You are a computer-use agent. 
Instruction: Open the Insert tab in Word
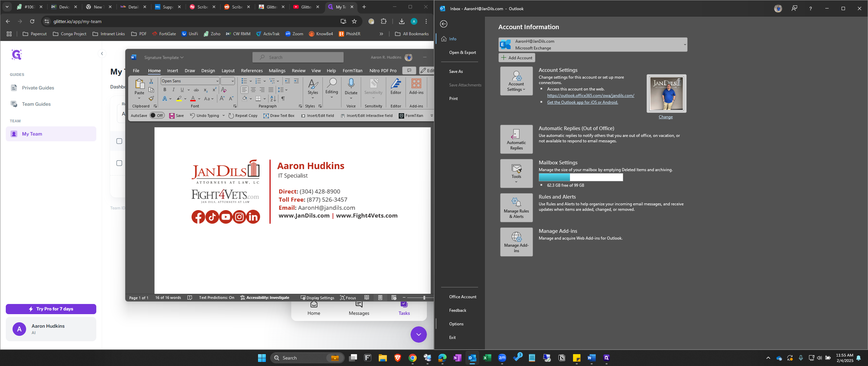(x=172, y=70)
